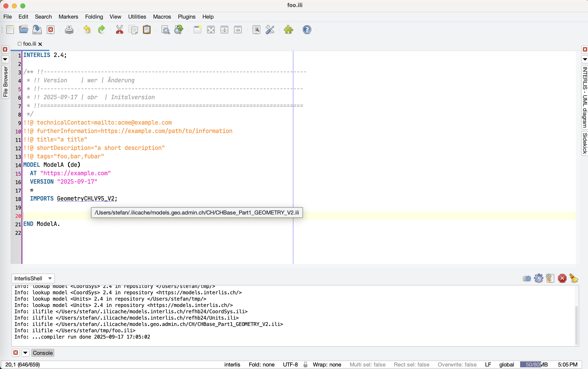Redo the last undone edit
Image resolution: width=588 pixels, height=369 pixels.
coord(101,30)
